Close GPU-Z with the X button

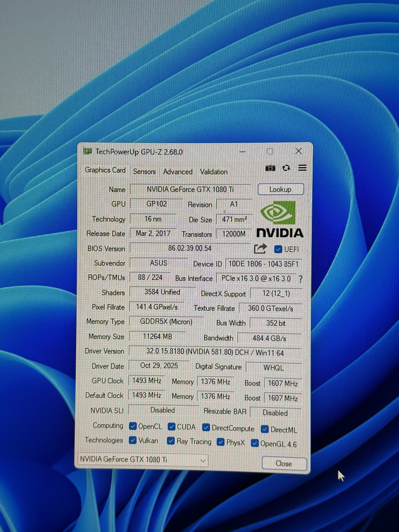coord(298,151)
